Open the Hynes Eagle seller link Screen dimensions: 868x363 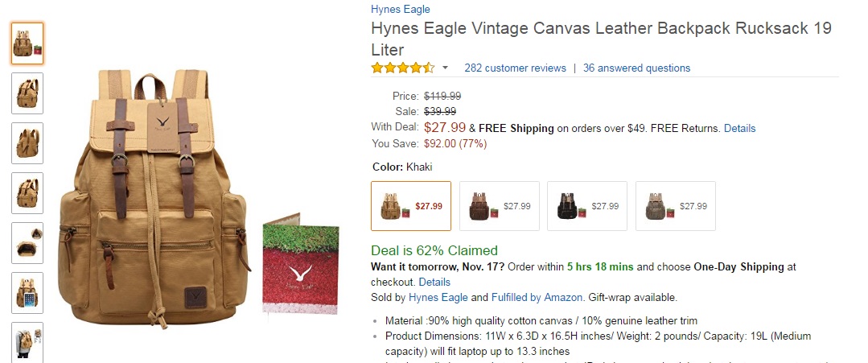(x=438, y=298)
